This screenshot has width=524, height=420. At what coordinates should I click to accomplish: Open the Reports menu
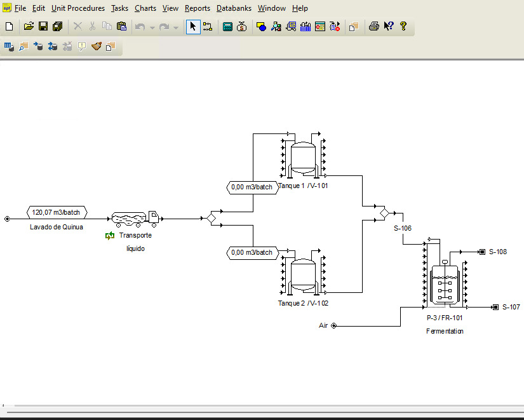198,8
